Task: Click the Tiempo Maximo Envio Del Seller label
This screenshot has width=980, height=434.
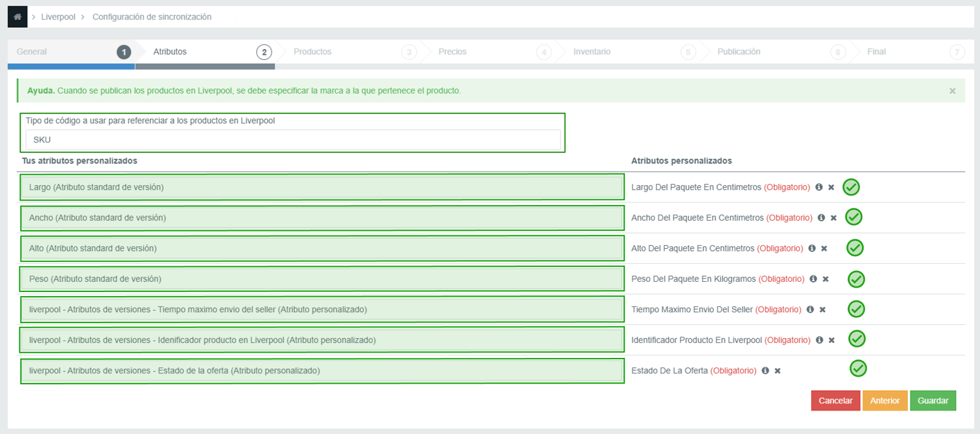Action: 692,310
